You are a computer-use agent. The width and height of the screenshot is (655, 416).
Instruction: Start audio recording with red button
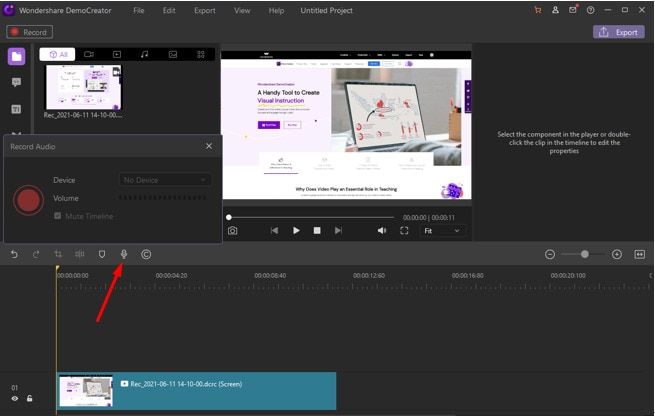28,200
